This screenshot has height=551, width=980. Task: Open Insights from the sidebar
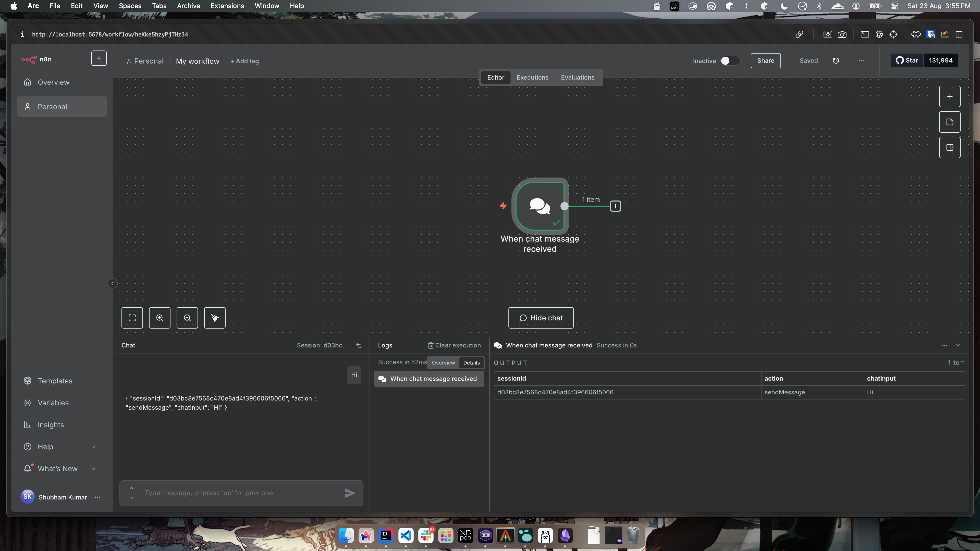[51, 425]
